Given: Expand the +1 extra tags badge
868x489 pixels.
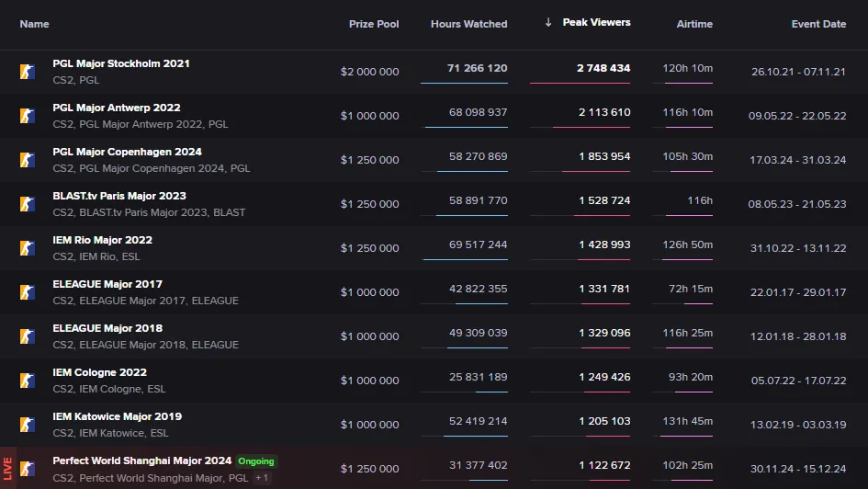Looking at the screenshot, I should [x=262, y=477].
